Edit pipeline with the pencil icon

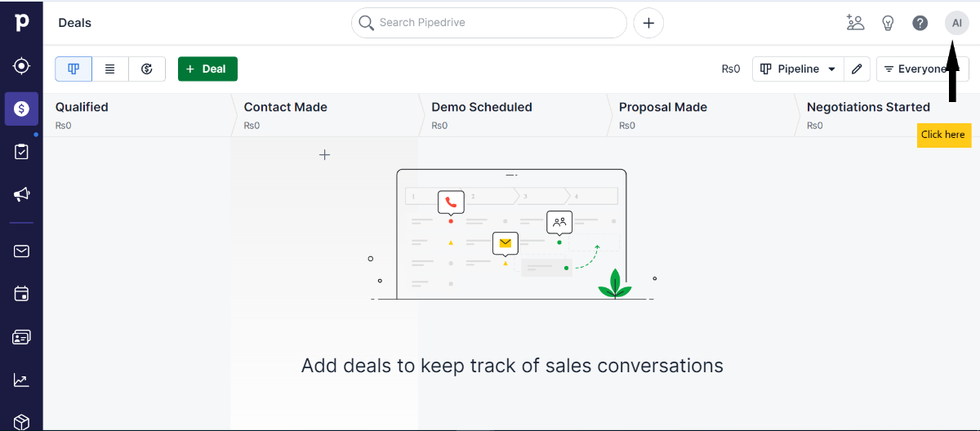click(x=857, y=69)
